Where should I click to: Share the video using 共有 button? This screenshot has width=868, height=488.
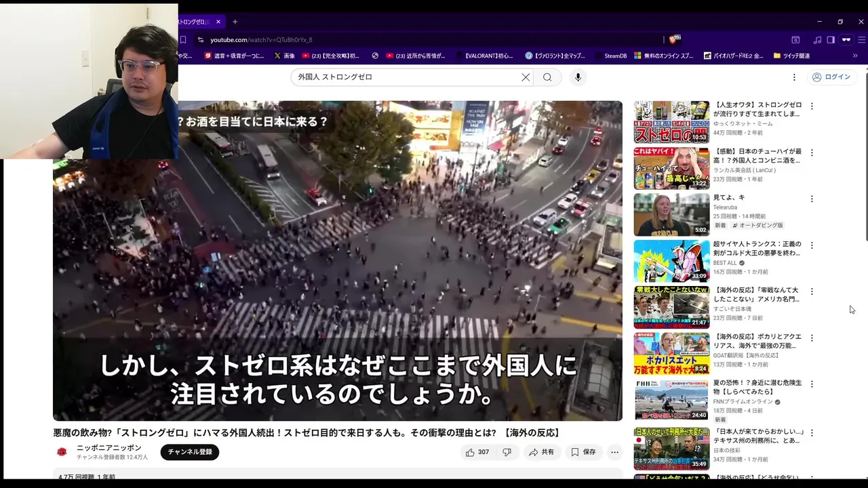542,452
